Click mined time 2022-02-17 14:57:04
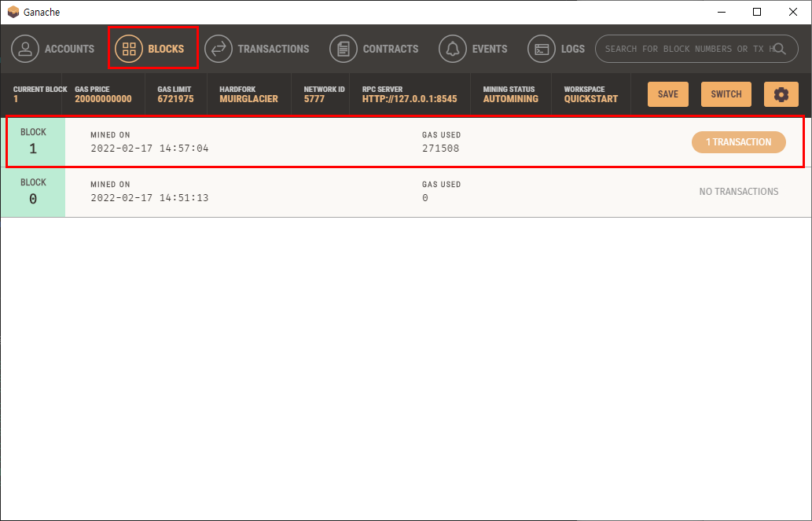Viewport: 812px width, 521px height. (149, 148)
